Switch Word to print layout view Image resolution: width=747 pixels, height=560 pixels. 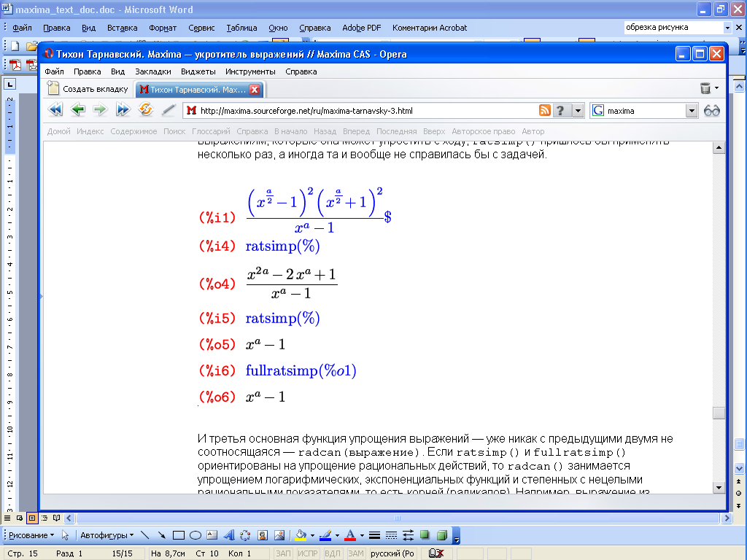point(32,518)
